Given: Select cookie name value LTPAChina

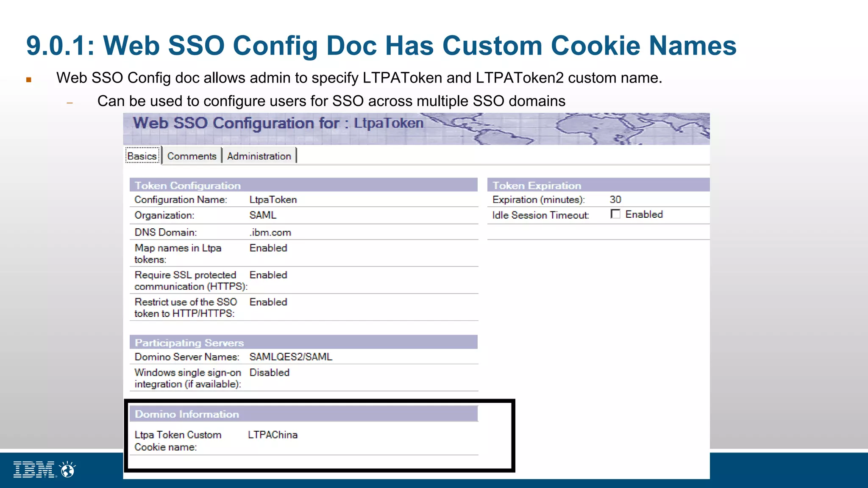Looking at the screenshot, I should (x=273, y=435).
